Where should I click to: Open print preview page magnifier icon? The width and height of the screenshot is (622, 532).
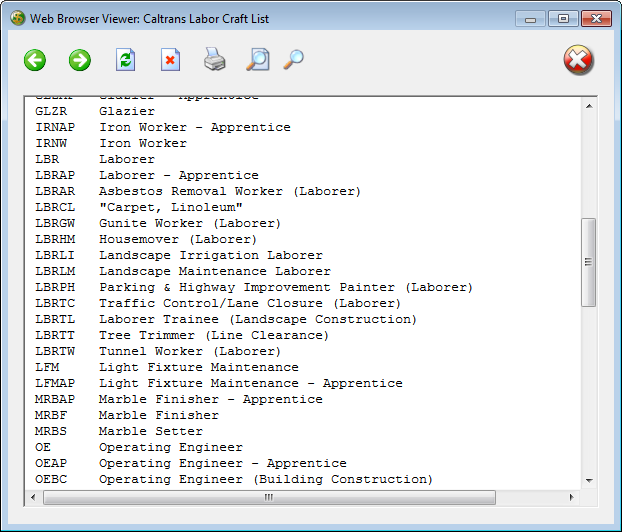pos(258,60)
